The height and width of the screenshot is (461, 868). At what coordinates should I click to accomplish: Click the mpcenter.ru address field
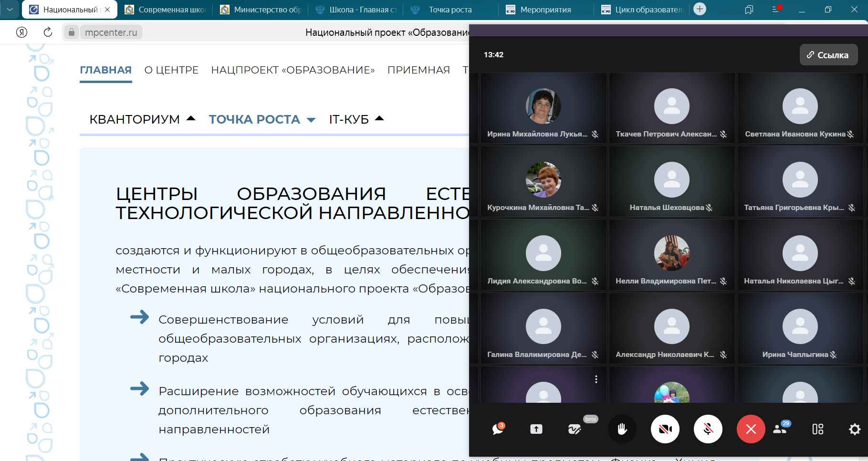111,32
